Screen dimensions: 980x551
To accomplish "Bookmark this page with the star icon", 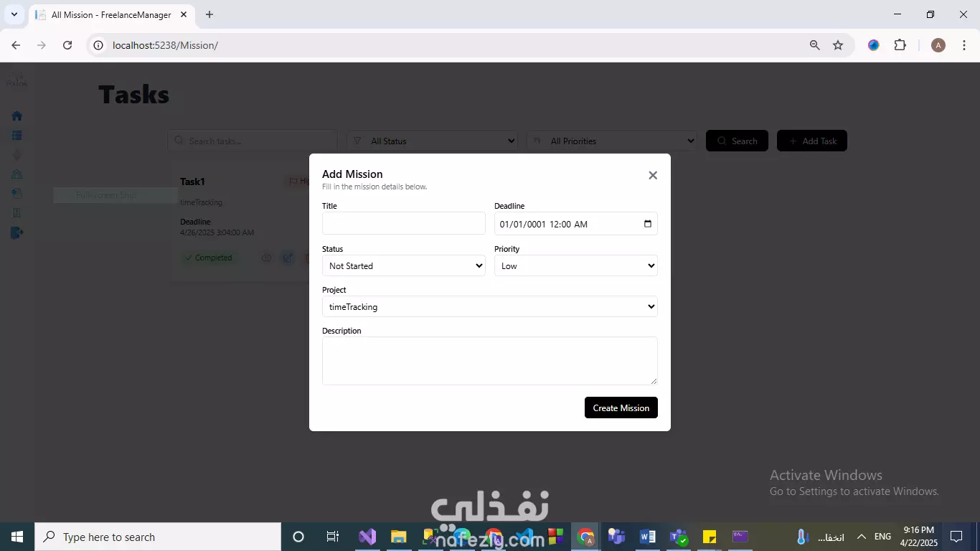I will [838, 45].
